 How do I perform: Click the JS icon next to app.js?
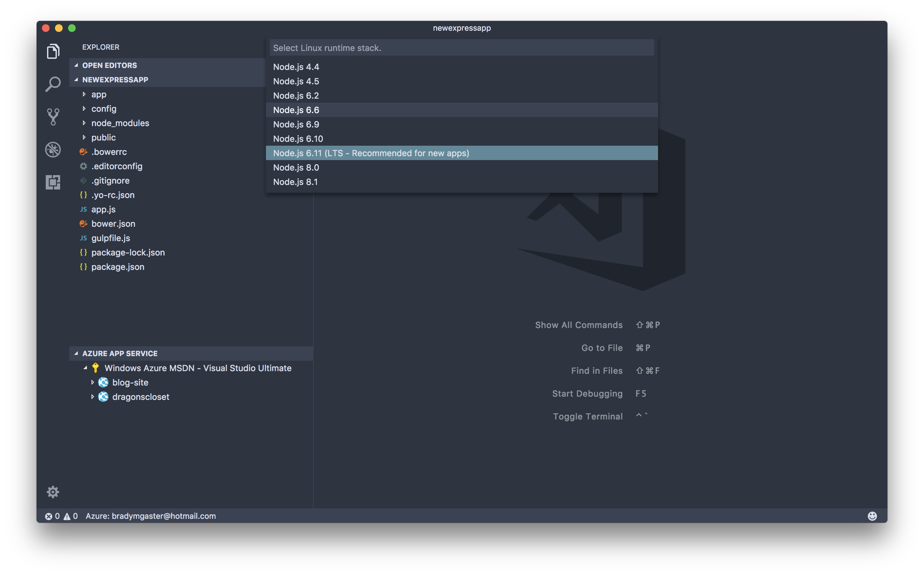tap(83, 209)
